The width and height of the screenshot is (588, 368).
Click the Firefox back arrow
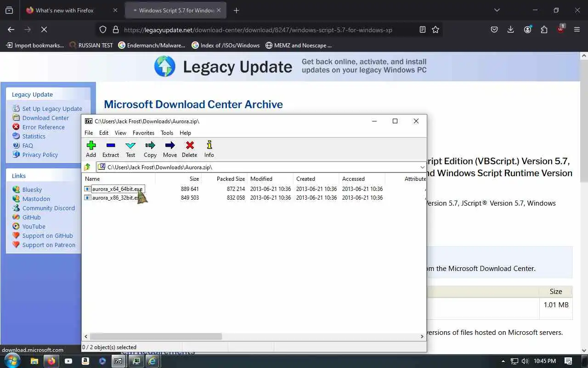tap(11, 29)
